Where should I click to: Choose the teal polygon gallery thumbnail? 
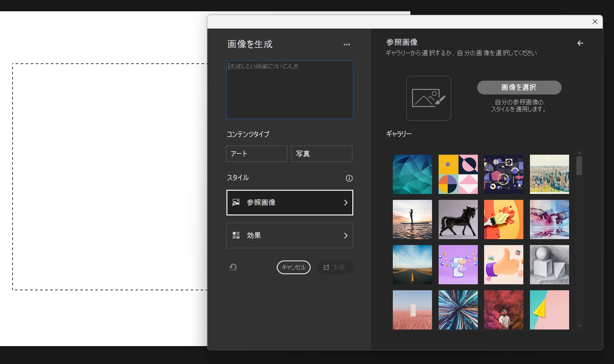(x=412, y=174)
